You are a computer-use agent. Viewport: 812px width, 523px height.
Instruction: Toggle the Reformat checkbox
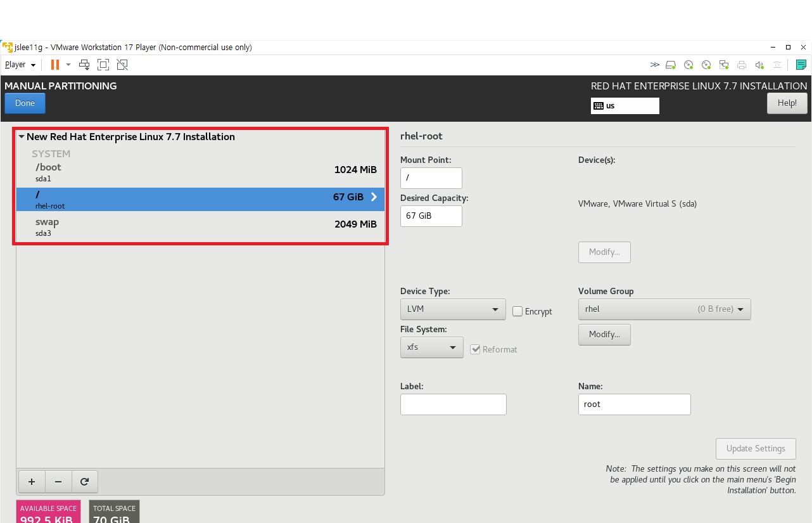coord(475,349)
